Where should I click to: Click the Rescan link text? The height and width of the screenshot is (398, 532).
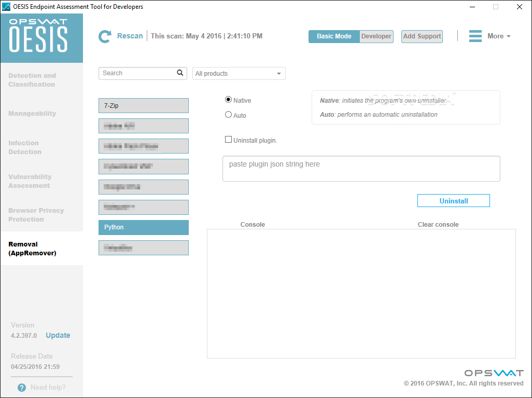point(130,36)
